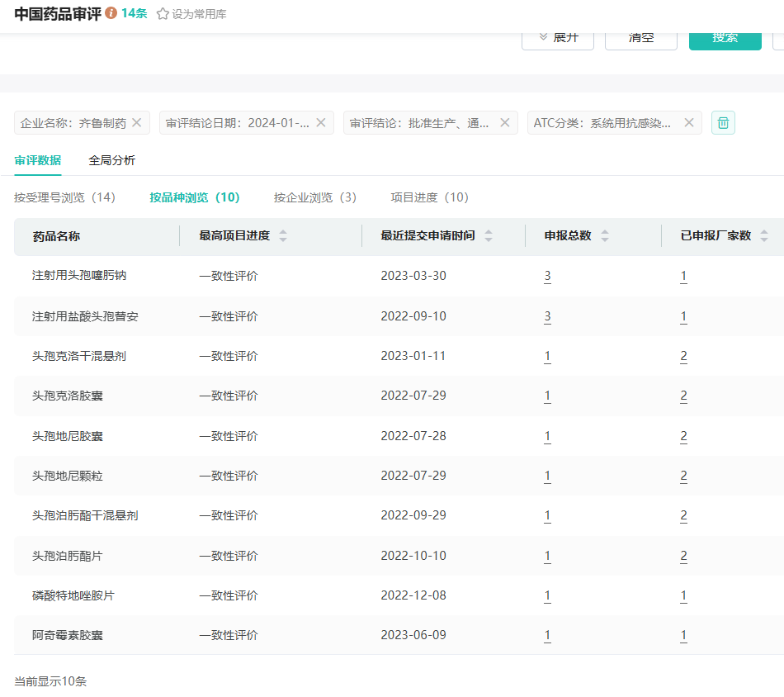Expand the search panel with 展开
The height and width of the screenshot is (697, 784).
[x=558, y=38]
